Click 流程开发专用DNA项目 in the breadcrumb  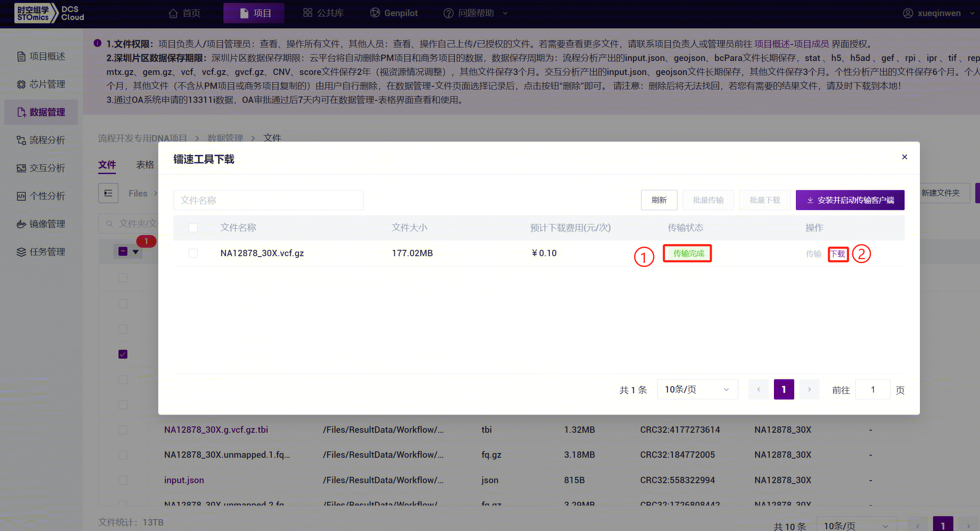tap(143, 138)
